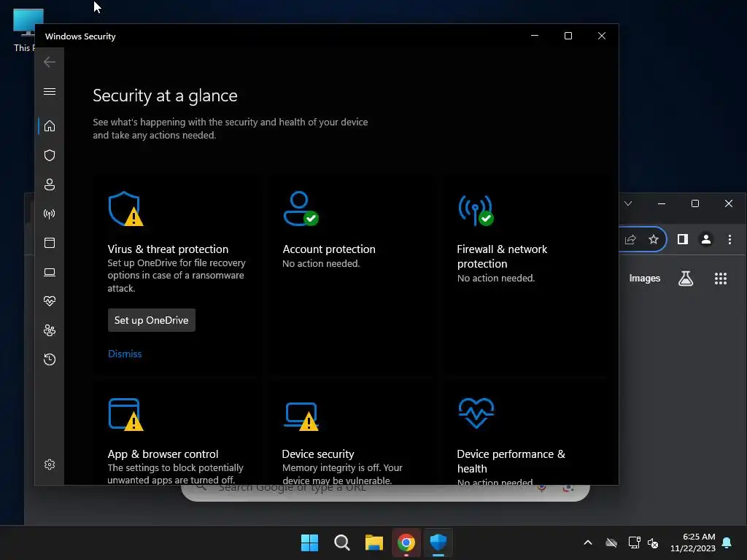Image resolution: width=747 pixels, height=560 pixels.
Task: Open the hamburger navigation menu
Action: (50, 91)
